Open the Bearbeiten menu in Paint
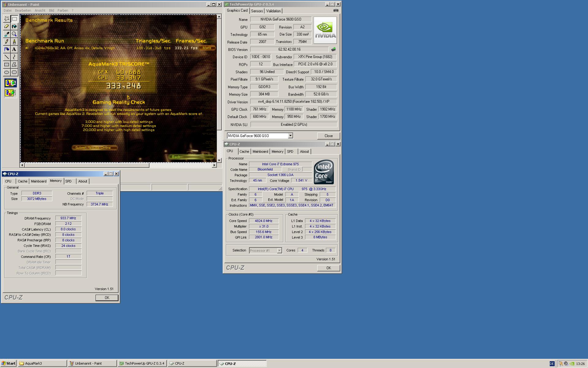This screenshot has width=588, height=368. click(x=23, y=10)
